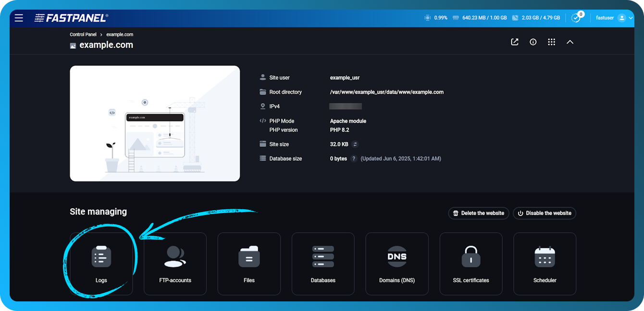
Task: Open the Databases section
Action: 323,263
